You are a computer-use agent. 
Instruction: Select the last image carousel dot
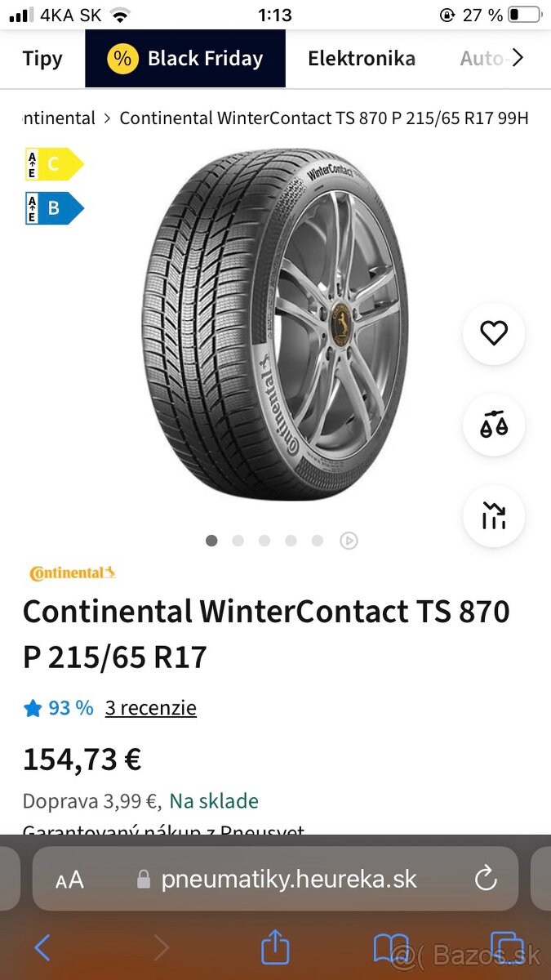[318, 541]
